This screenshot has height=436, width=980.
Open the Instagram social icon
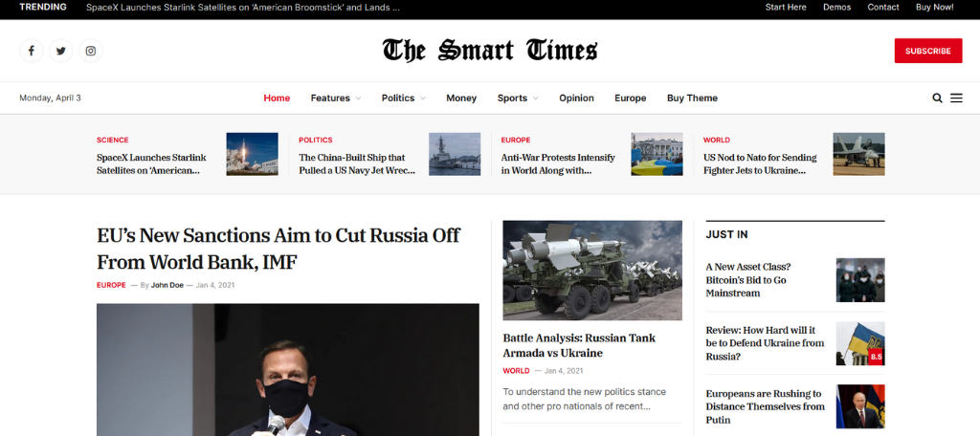pos(91,51)
